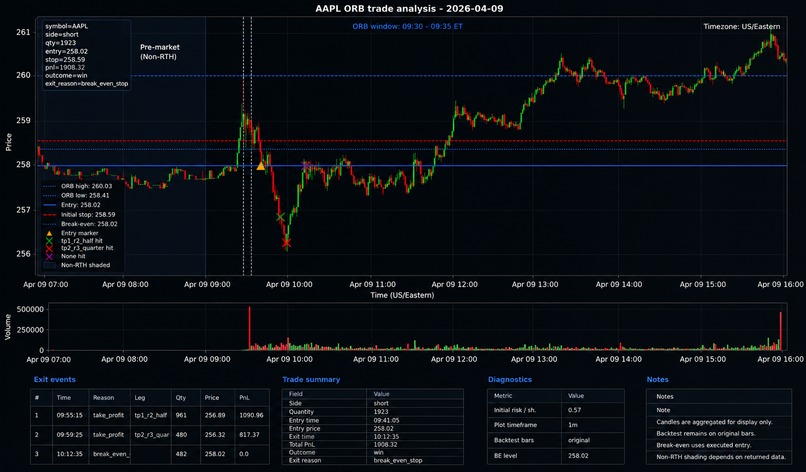Click the win Outcome value in Trade summary

[379, 452]
